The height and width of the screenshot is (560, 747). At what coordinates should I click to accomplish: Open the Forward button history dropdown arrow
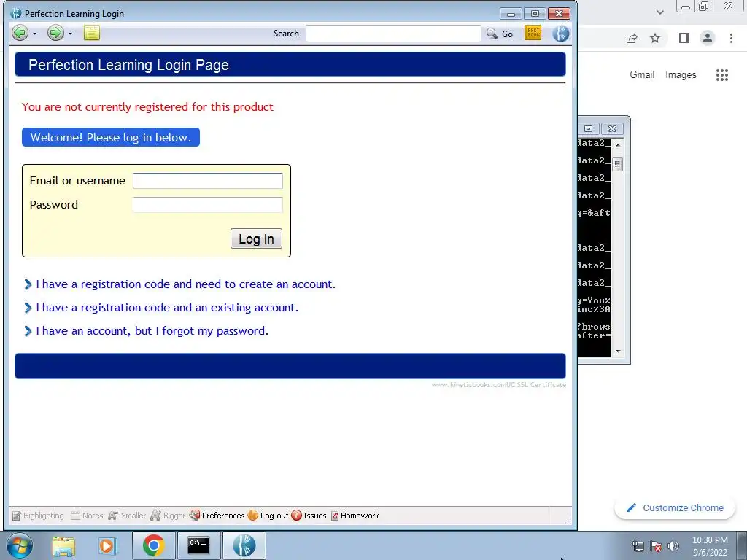point(70,34)
